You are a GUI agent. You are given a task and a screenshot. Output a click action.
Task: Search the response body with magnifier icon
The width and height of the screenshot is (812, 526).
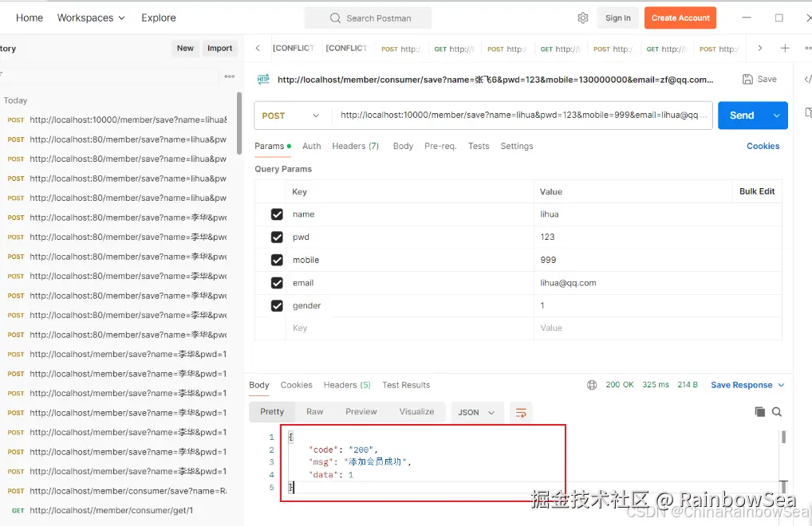click(x=777, y=412)
